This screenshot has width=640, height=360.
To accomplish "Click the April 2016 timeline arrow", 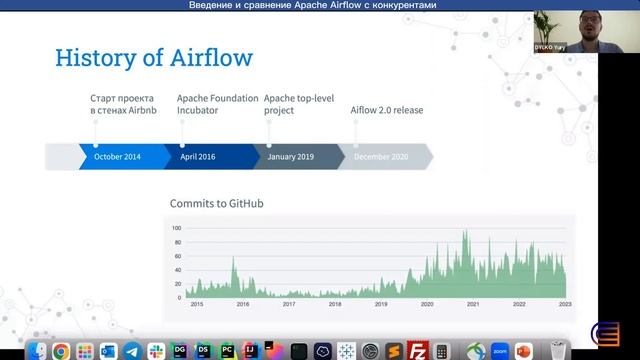I will [x=211, y=157].
